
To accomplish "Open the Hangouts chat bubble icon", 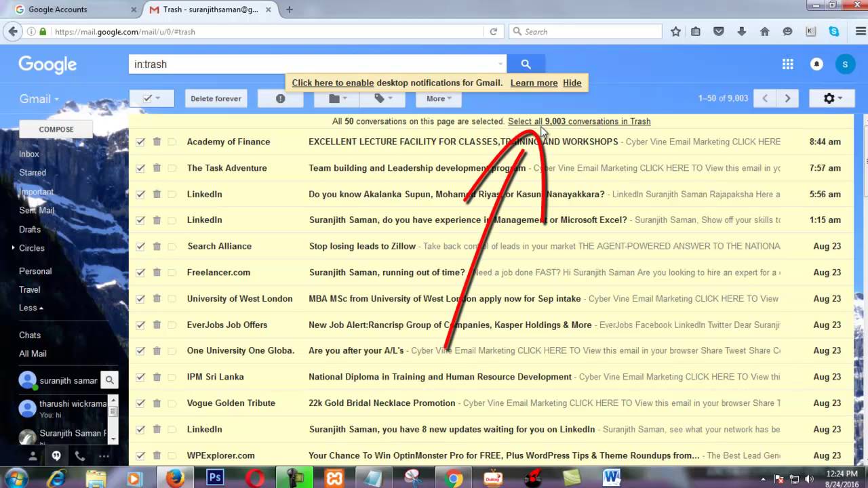I will pos(56,456).
